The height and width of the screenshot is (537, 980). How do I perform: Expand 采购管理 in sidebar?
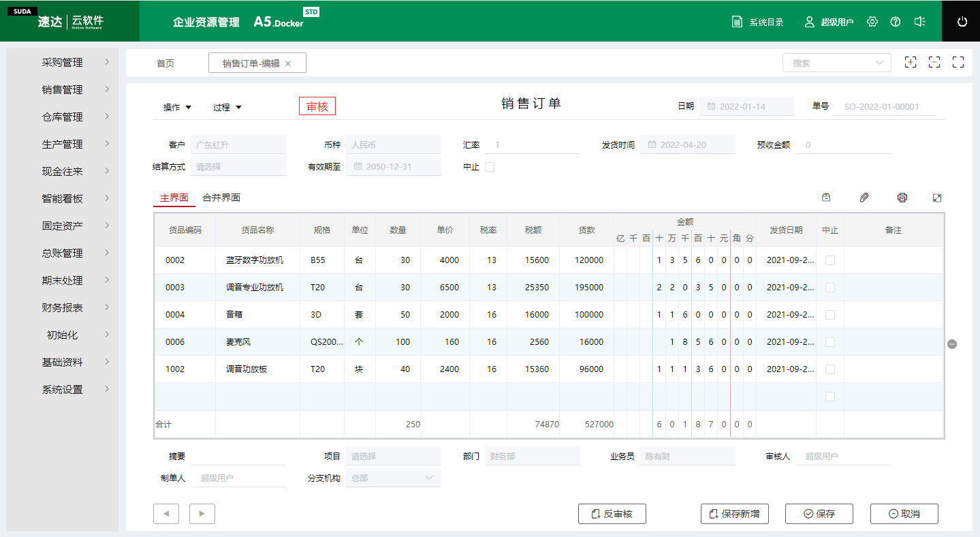63,63
